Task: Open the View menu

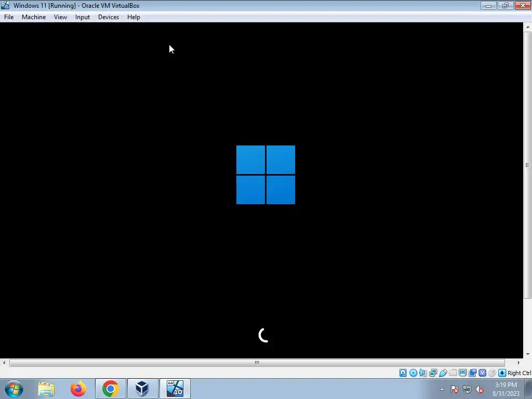Action: [60, 17]
